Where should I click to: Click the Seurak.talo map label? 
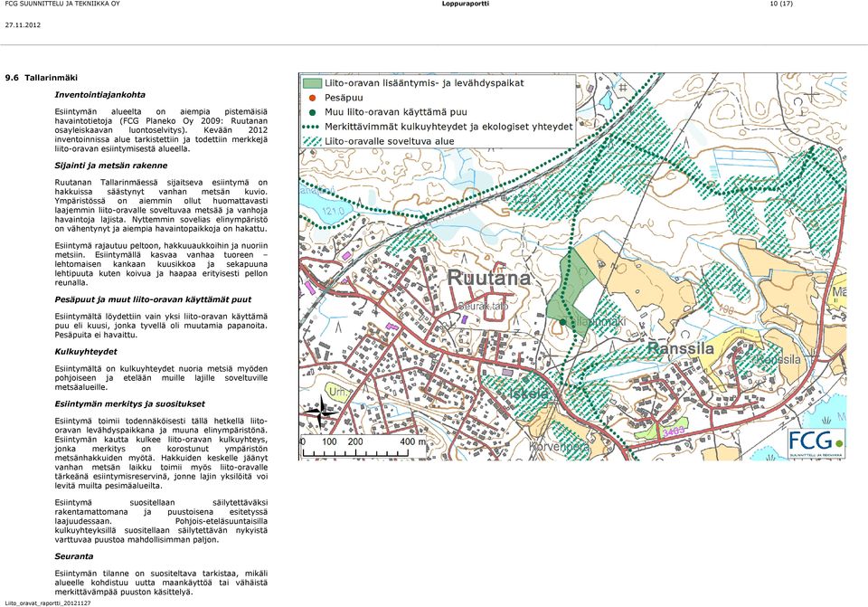483,306
